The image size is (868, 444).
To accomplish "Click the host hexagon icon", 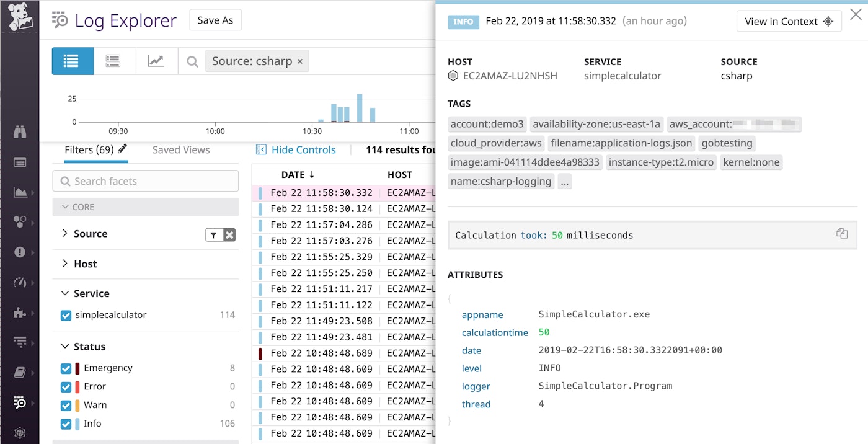I will pos(453,76).
